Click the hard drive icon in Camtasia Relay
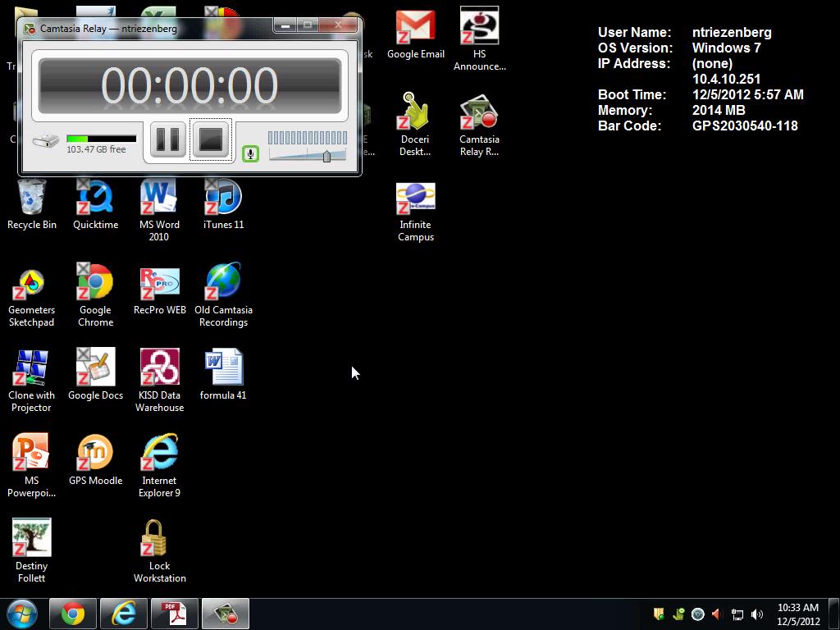This screenshot has height=630, width=840. [x=46, y=141]
